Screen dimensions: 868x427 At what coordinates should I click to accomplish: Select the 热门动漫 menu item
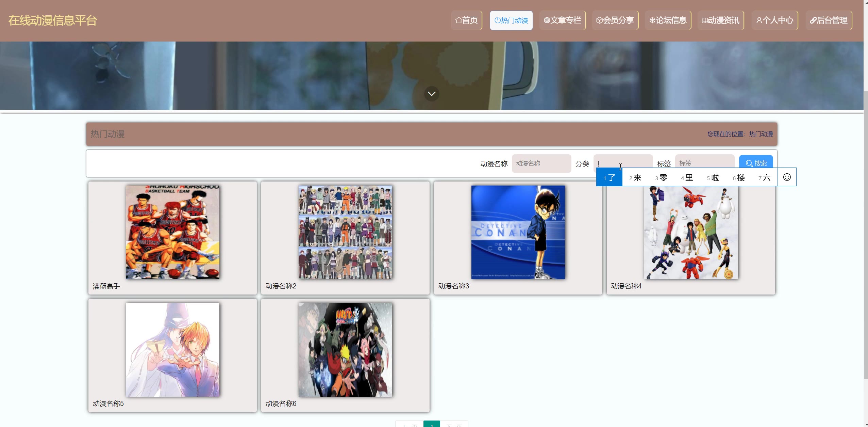(511, 20)
